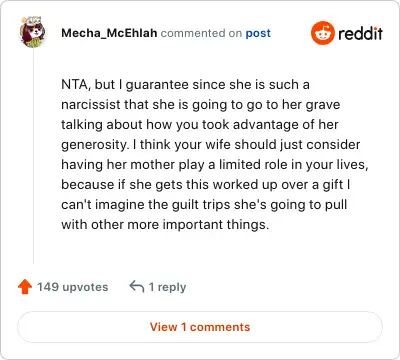
Task: Click the orange upvote arrow icon
Action: click(25, 287)
